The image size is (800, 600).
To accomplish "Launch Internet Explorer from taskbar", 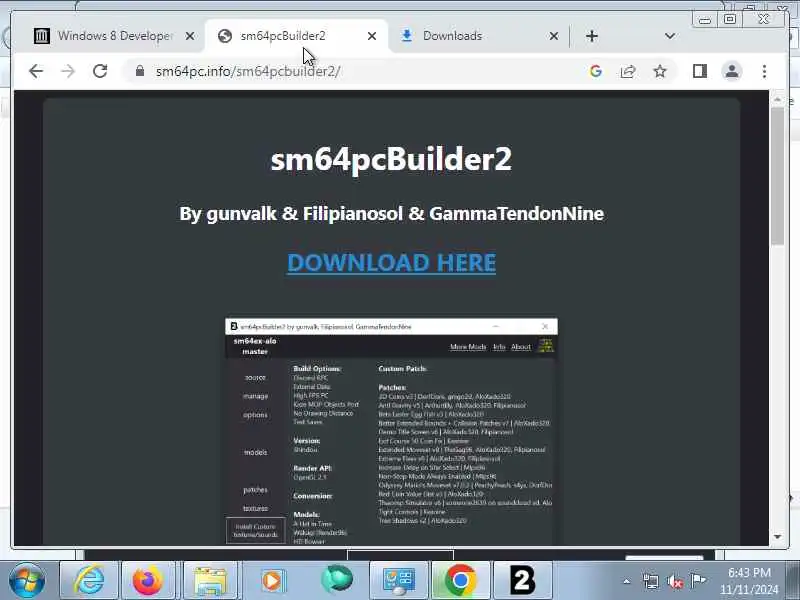I will click(x=88, y=580).
